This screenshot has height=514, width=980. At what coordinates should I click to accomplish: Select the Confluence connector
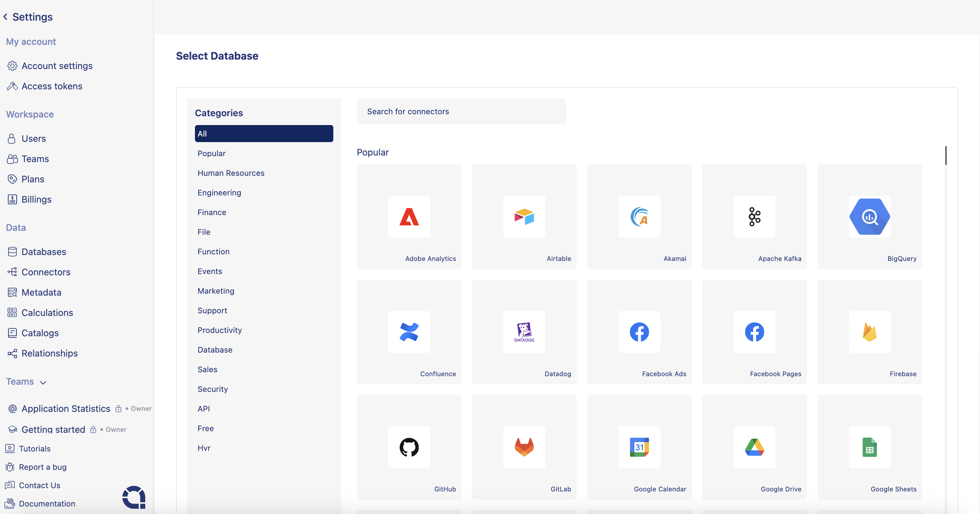409,332
